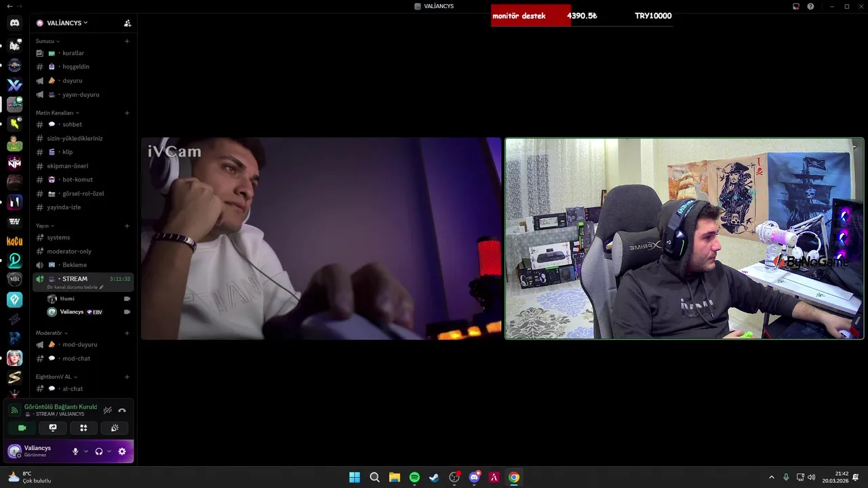Open the duyuru channel
This screenshot has width=868, height=488.
[x=83, y=81]
